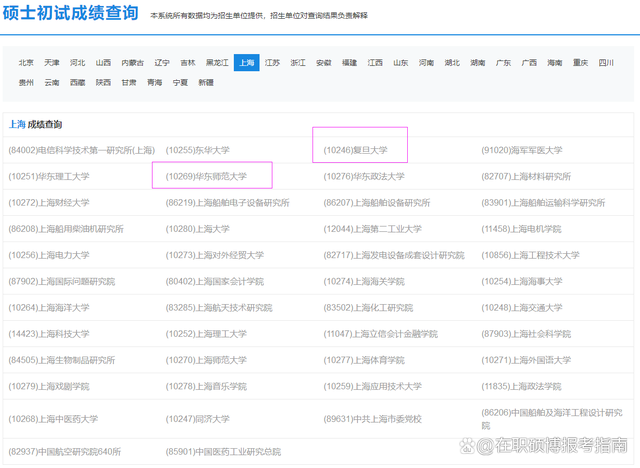The image size is (640, 468).
Task: Click the highlighted 上海 tab
Action: click(247, 62)
